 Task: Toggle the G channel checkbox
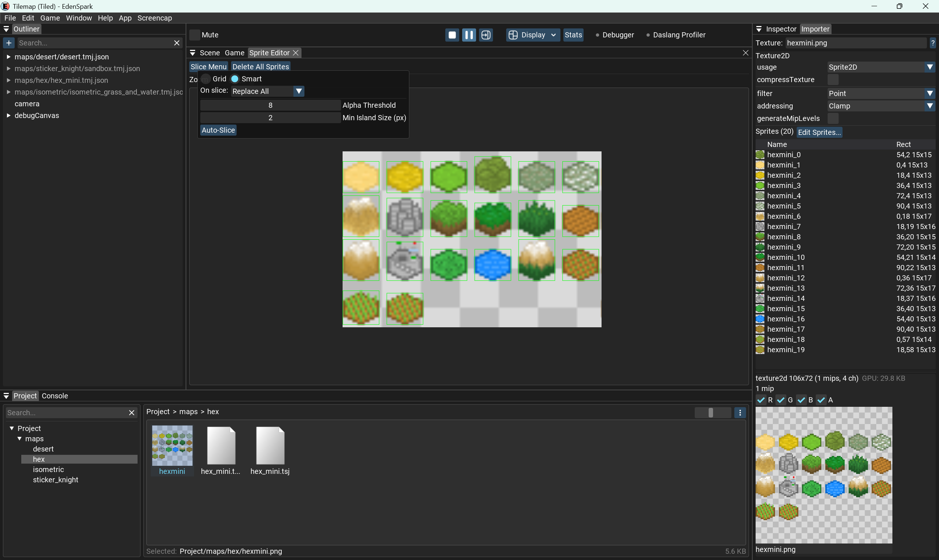click(x=781, y=400)
